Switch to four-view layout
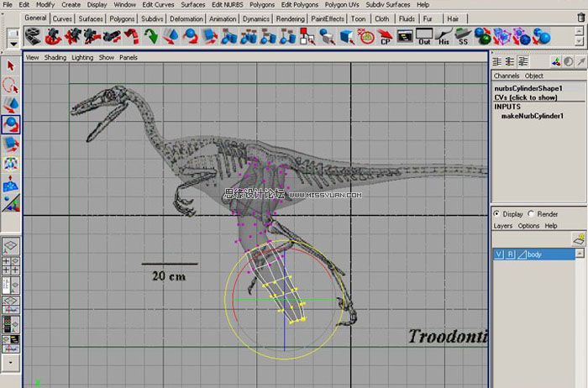 click(x=11, y=265)
